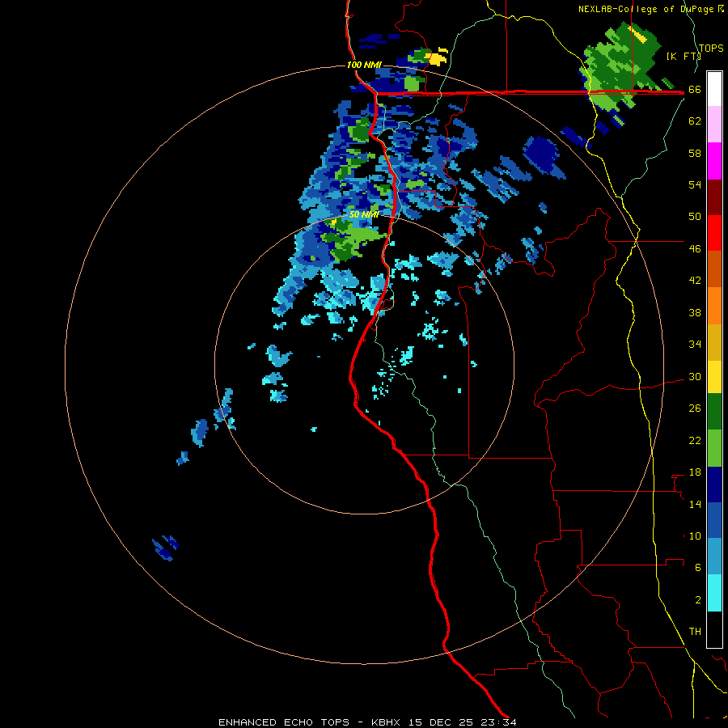Screen dimensions: 728x728
Task: Click the legend value '58'
Action: click(695, 153)
